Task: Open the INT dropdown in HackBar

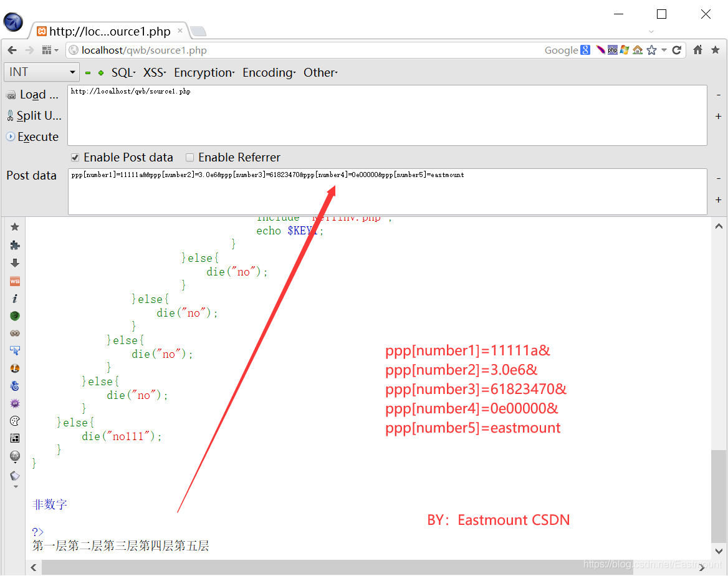Action: tap(41, 72)
